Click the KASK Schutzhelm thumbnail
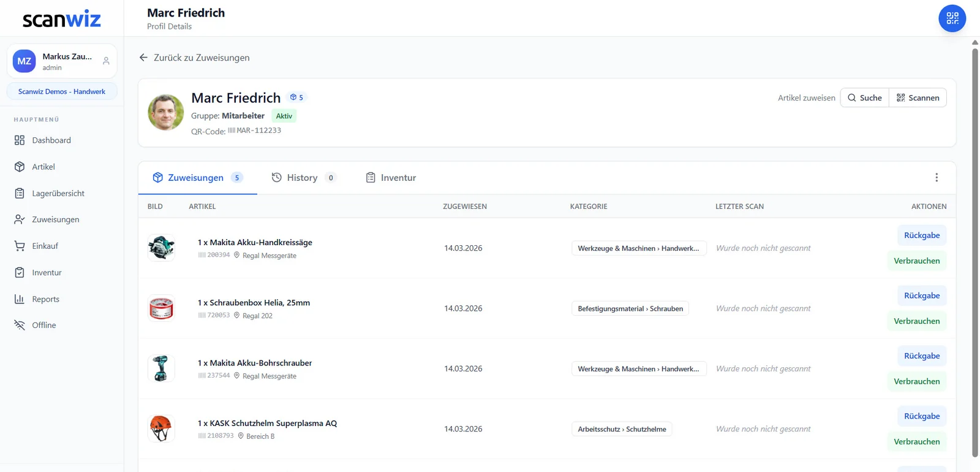The image size is (980, 472). coord(161,429)
